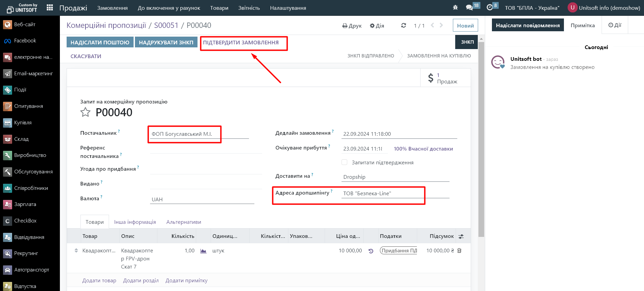The image size is (644, 291).
Task: Click the Додати товар link
Action: pyautogui.click(x=99, y=281)
